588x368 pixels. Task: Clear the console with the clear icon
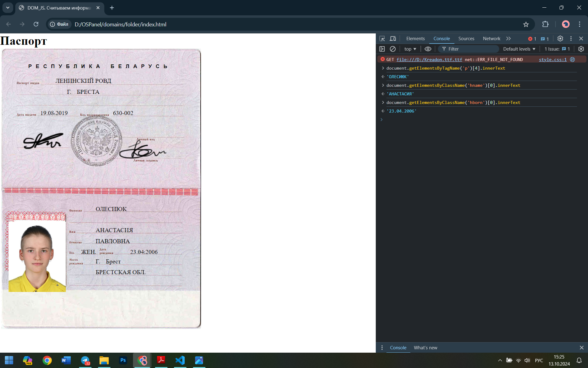pos(393,49)
